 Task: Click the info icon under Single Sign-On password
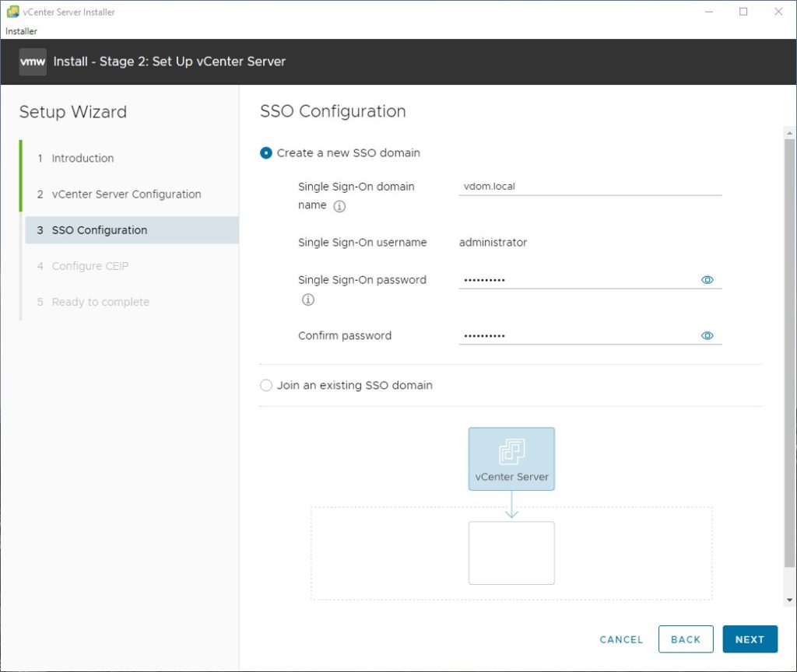[308, 299]
